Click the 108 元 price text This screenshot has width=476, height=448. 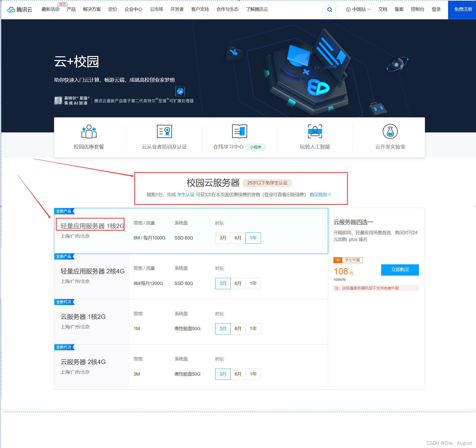click(x=343, y=272)
